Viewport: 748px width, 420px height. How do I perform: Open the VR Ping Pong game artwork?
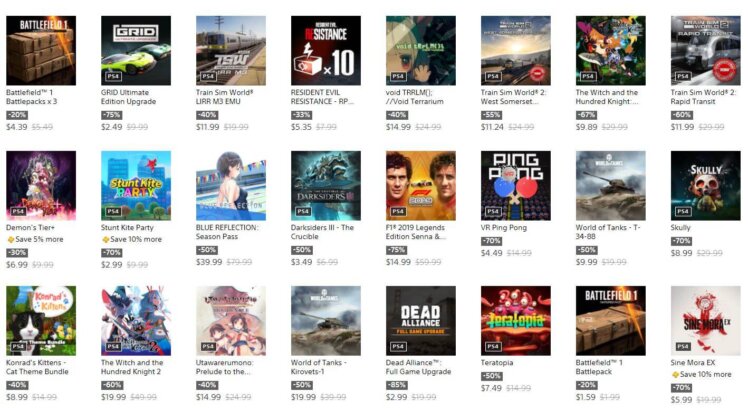click(x=516, y=186)
